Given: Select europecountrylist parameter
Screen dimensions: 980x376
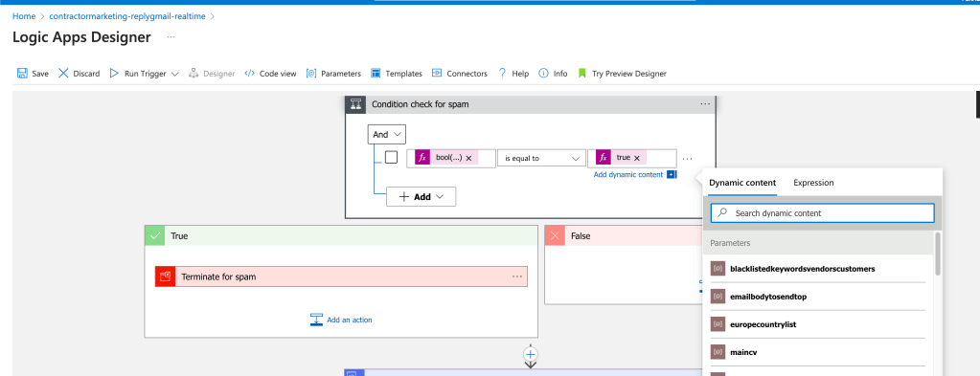Looking at the screenshot, I should [817, 324].
